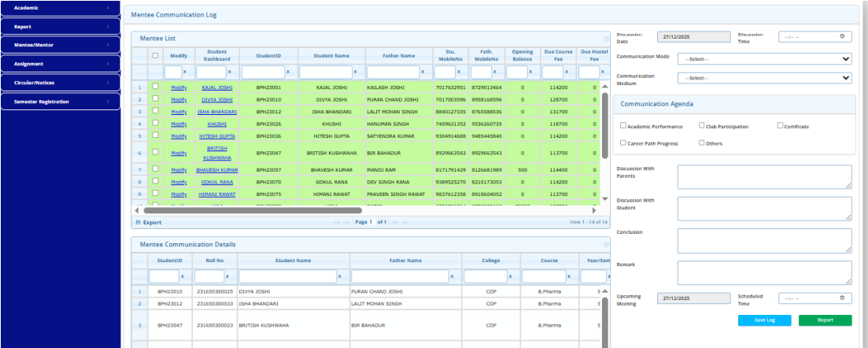This screenshot has height=348, width=868.
Task: Clear the Student Name filter in Mentee List
Action: [x=357, y=72]
